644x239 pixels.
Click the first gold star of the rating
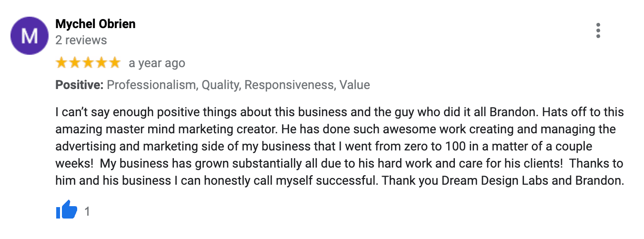tap(61, 62)
